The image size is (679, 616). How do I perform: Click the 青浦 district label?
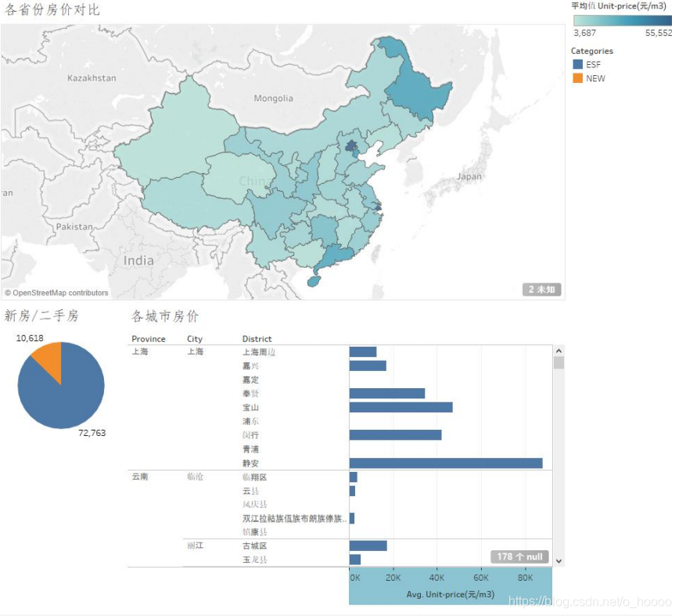click(250, 449)
